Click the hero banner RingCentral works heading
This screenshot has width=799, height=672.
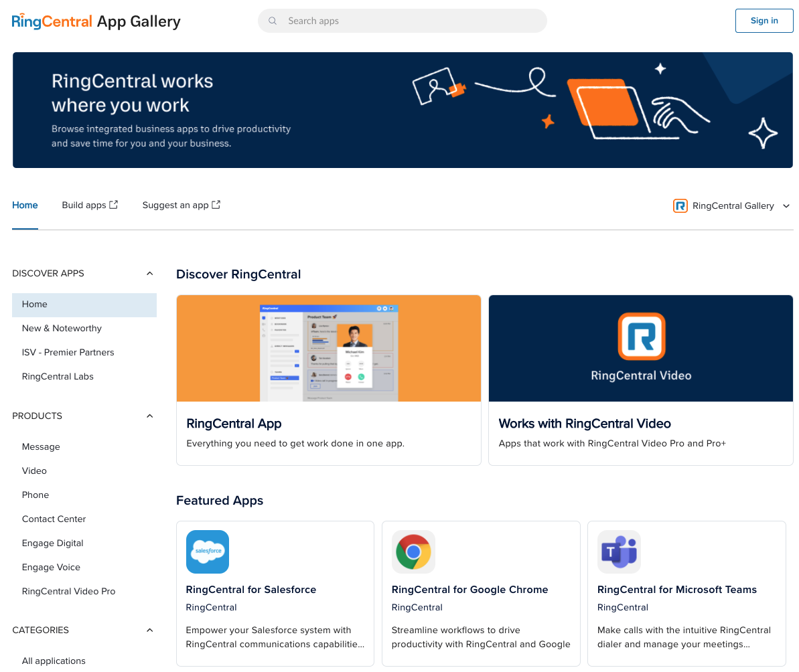pyautogui.click(x=132, y=93)
